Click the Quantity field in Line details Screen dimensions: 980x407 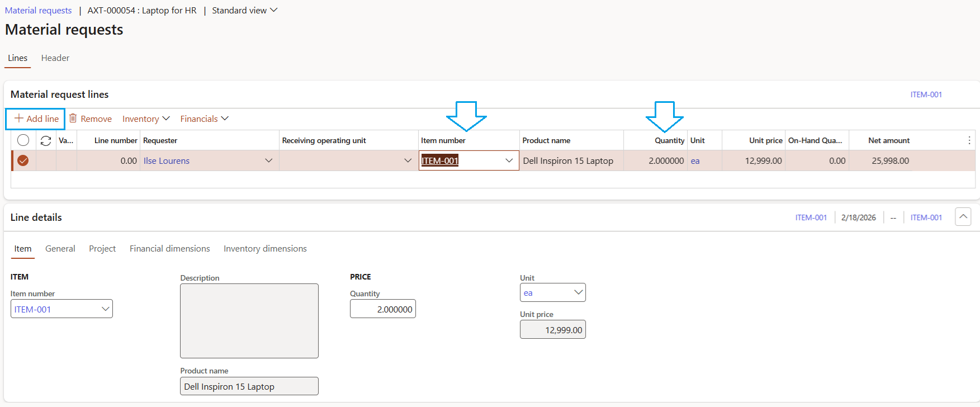tap(383, 309)
